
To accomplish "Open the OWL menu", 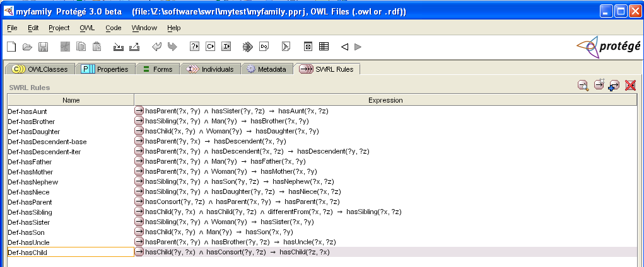I will [x=87, y=28].
